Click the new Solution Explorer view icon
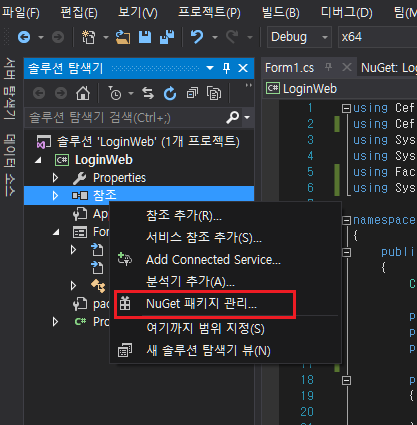This screenshot has width=417, height=425. coord(125,350)
